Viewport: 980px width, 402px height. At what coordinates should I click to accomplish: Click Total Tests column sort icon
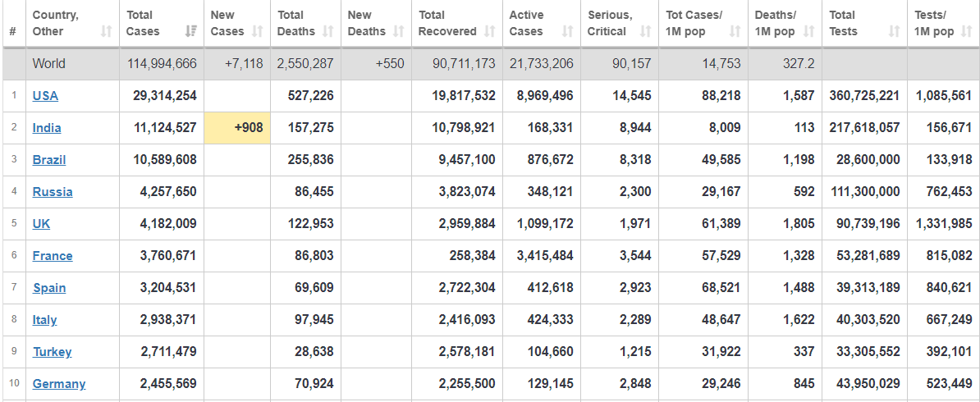click(x=894, y=32)
